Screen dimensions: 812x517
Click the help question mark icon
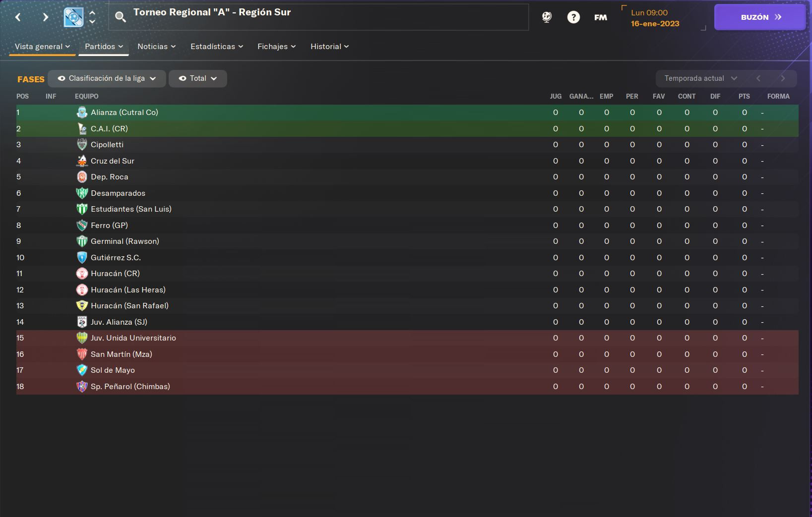click(x=573, y=17)
